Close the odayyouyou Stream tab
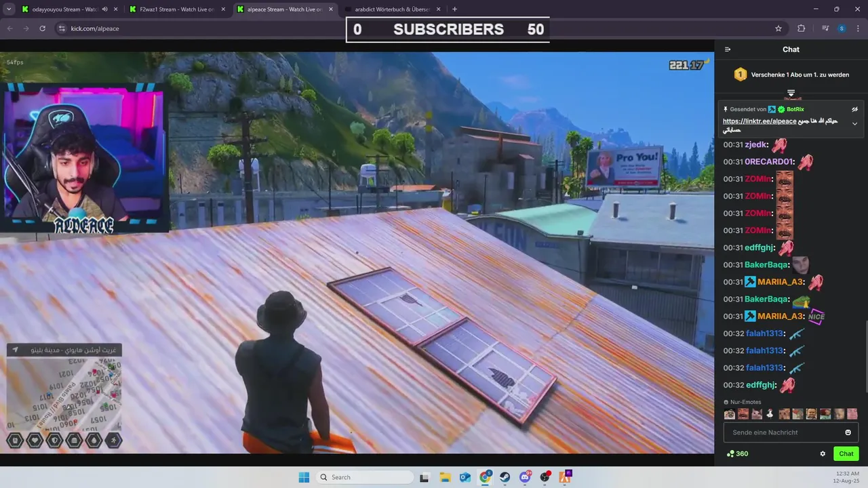The width and height of the screenshot is (868, 488). [116, 9]
